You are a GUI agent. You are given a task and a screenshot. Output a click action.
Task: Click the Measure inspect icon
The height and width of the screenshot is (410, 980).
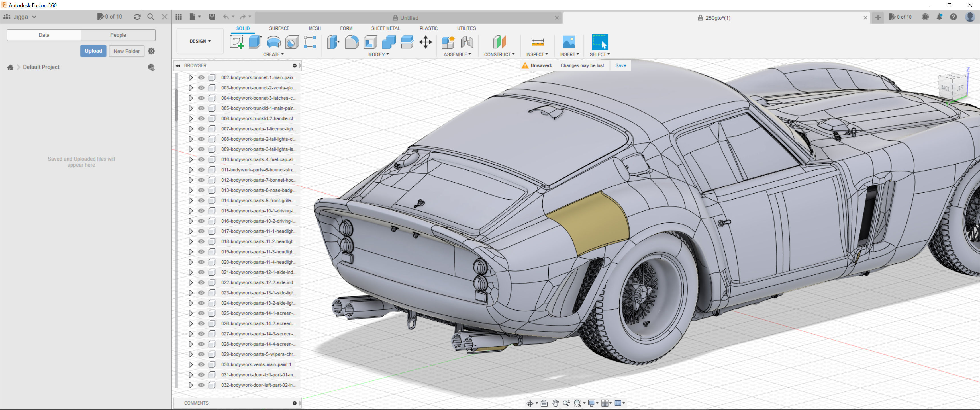[537, 42]
